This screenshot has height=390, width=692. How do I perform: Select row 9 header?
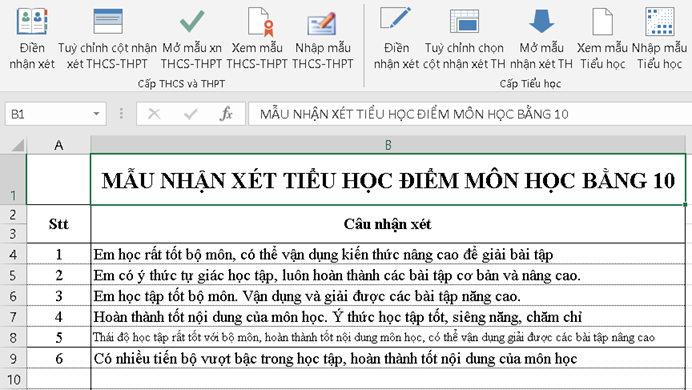click(x=13, y=358)
